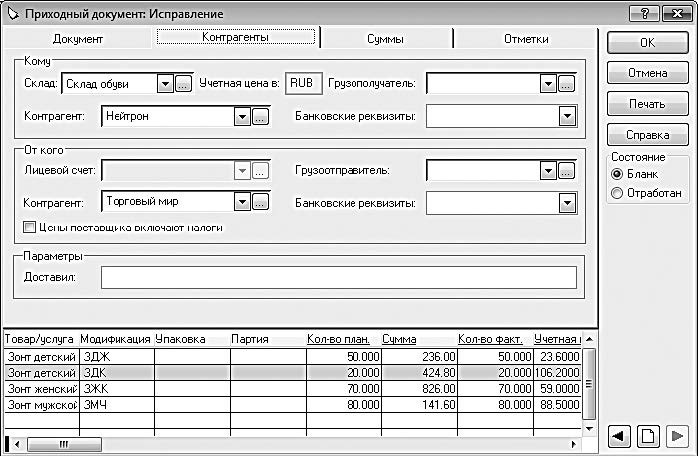Click the horizontal scrollbar of the goods table
The height and width of the screenshot is (456, 698).
(x=300, y=443)
